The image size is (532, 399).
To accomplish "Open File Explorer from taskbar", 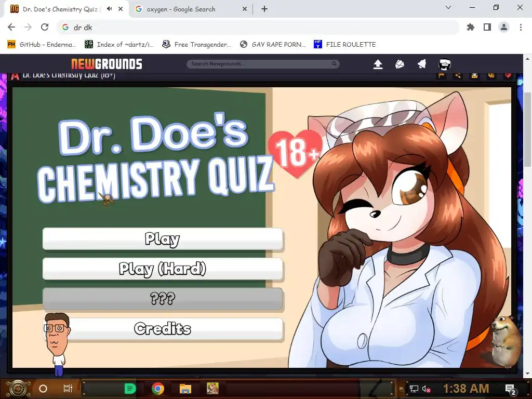I will click(185, 389).
